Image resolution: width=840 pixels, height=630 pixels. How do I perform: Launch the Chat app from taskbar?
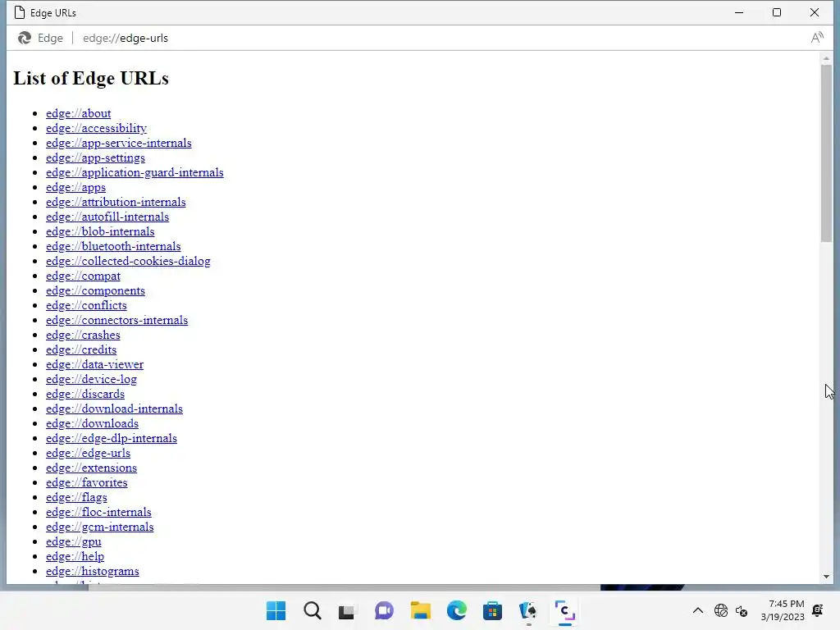click(384, 610)
